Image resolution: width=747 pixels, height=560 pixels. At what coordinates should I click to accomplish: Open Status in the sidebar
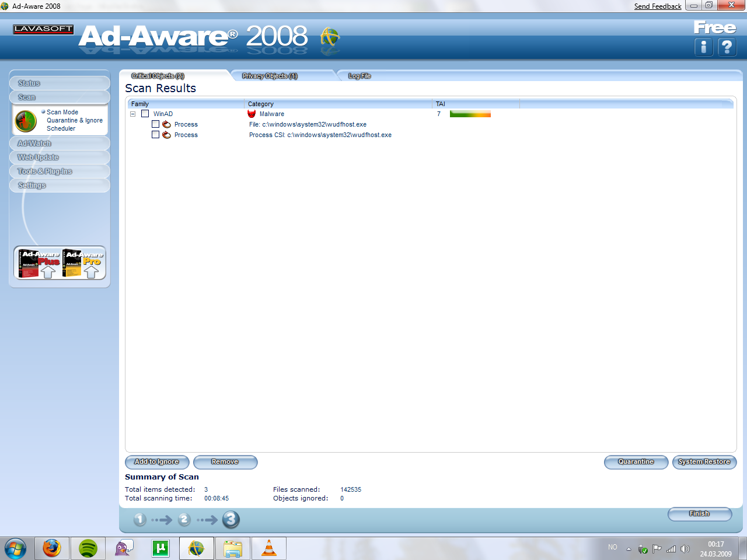60,83
